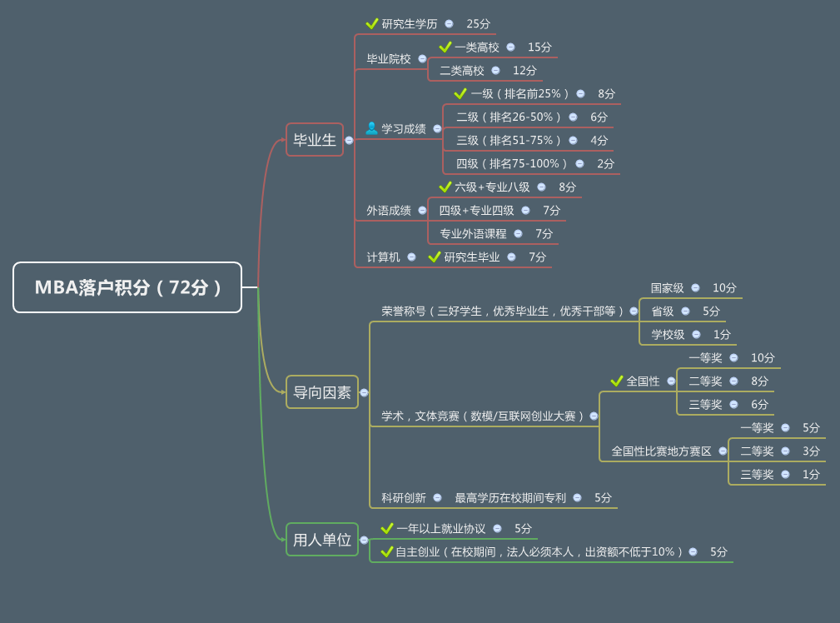Click 5分 score beside 最高学历在校期间专利
This screenshot has width=840, height=623.
603,498
